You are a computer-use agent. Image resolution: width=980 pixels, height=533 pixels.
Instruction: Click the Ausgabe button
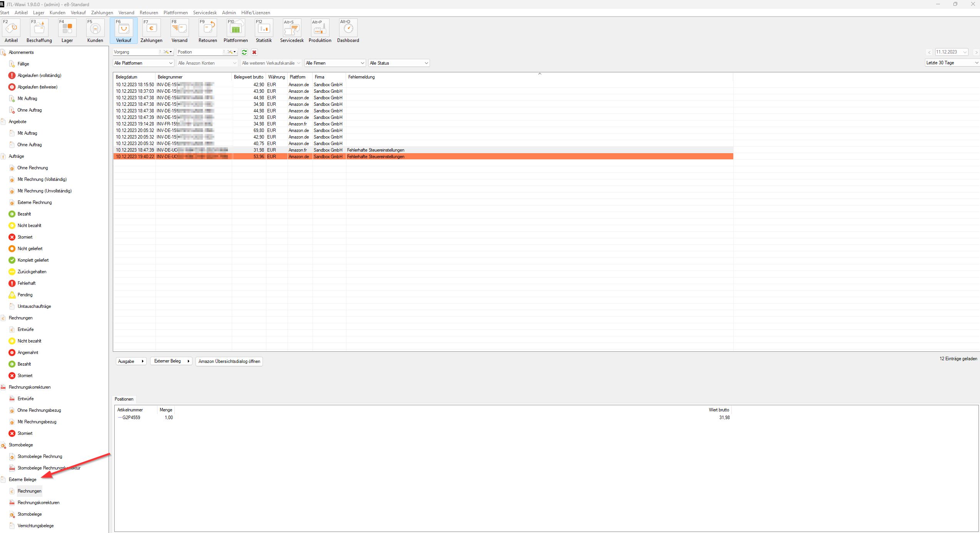coord(131,361)
